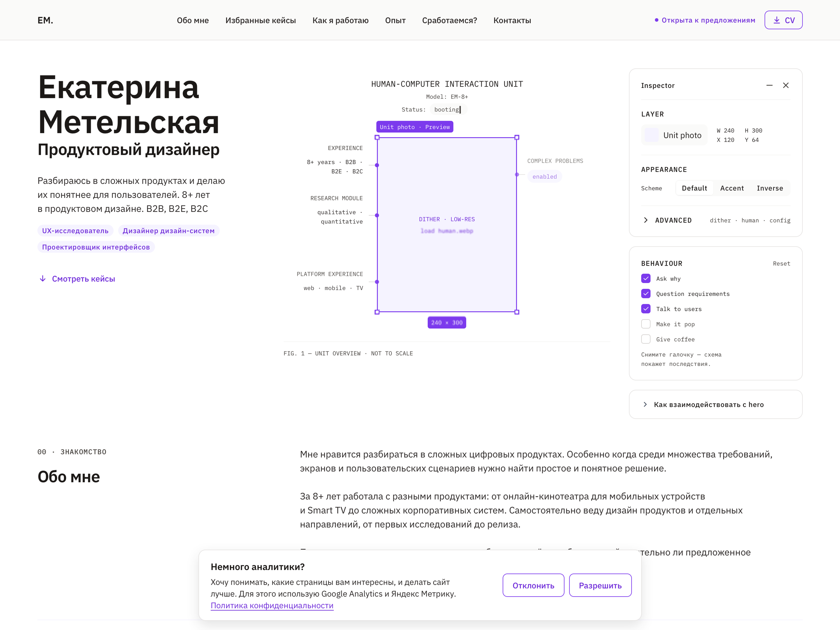Open Опыт nav item

[395, 21]
